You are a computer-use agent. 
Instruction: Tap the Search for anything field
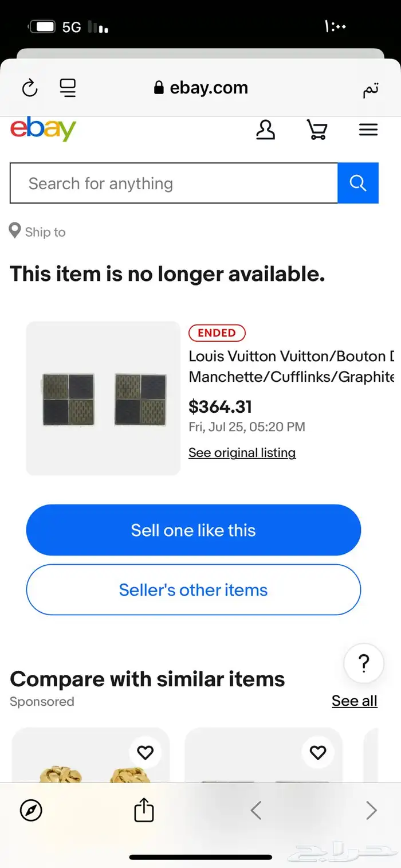pyautogui.click(x=174, y=183)
